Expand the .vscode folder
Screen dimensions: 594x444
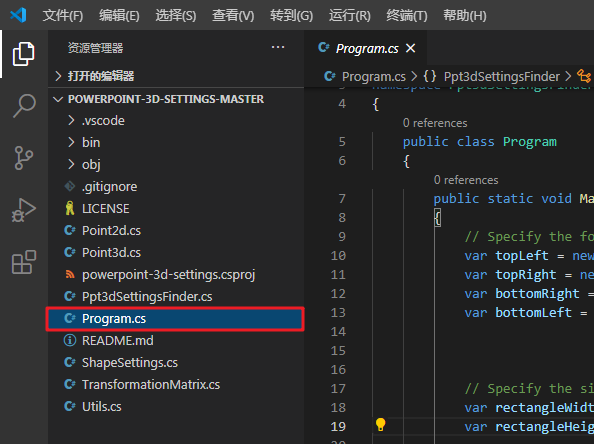tap(71, 120)
